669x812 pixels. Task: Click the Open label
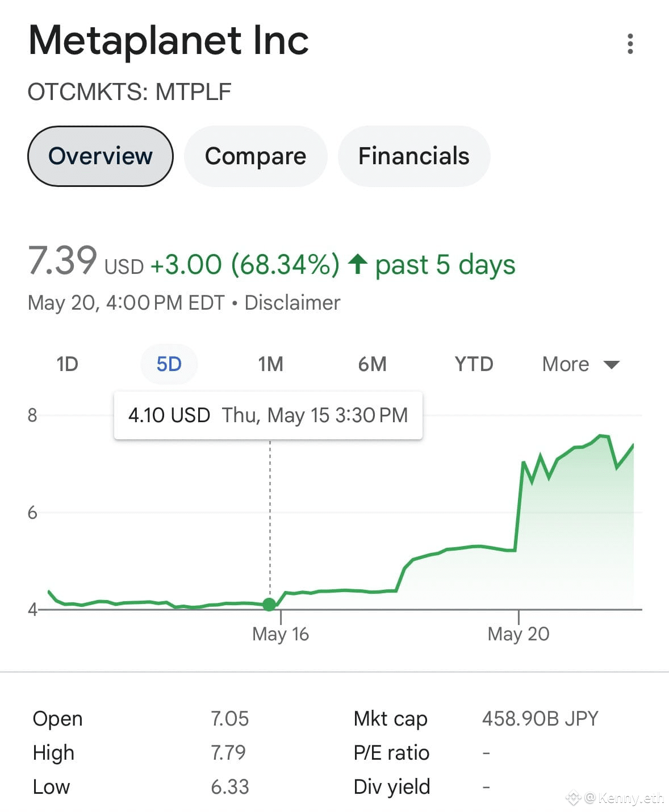tap(57, 719)
